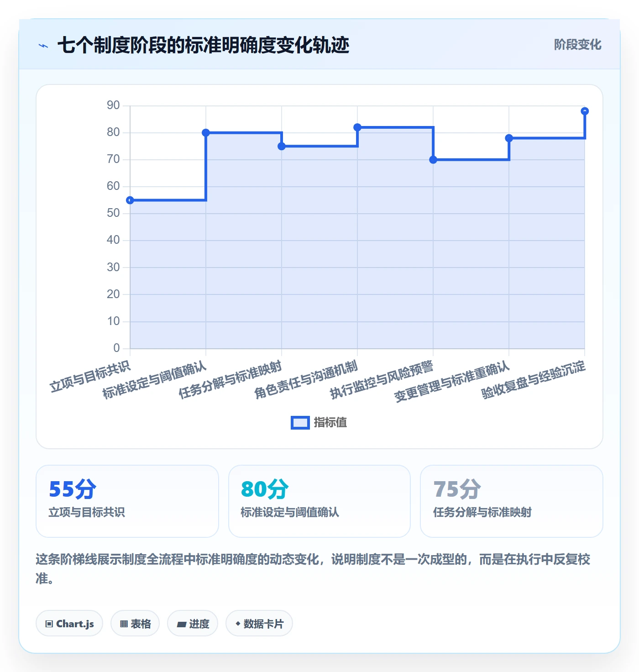Viewport: 639px width, 672px height.
Task: Click the 任务分解与标准映射 axis label
Action: 230,380
